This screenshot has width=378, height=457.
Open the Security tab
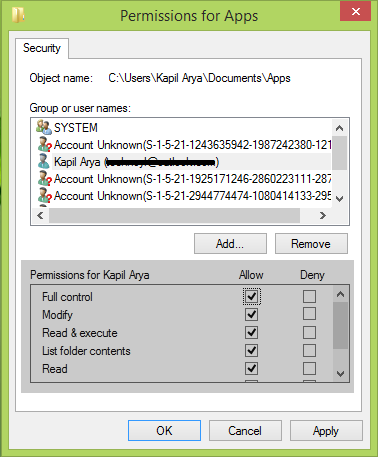(42, 48)
